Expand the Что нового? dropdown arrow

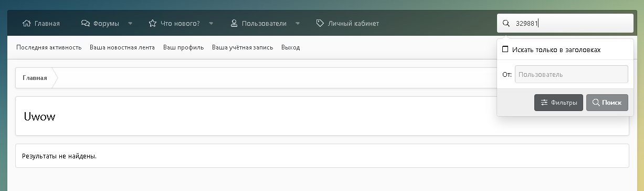tap(211, 23)
